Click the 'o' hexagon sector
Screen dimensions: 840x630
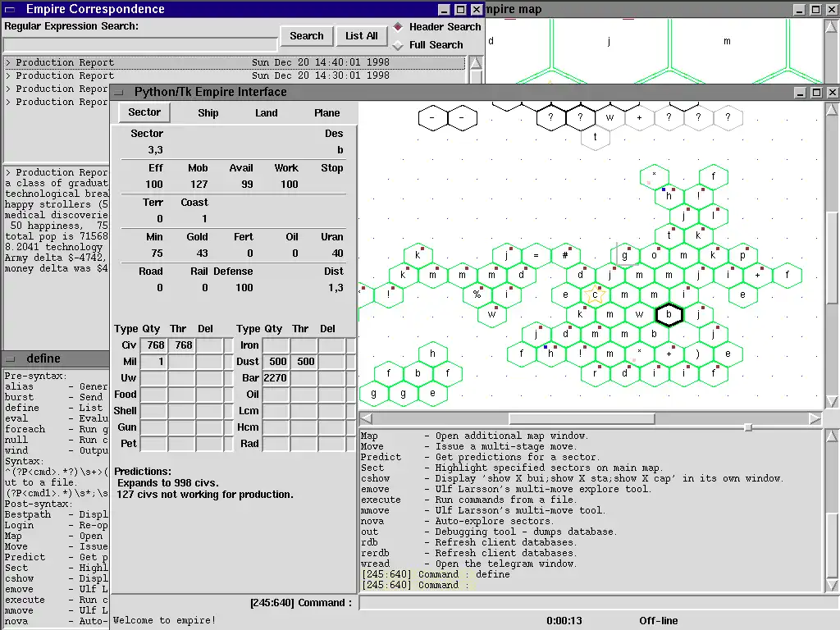click(x=654, y=256)
